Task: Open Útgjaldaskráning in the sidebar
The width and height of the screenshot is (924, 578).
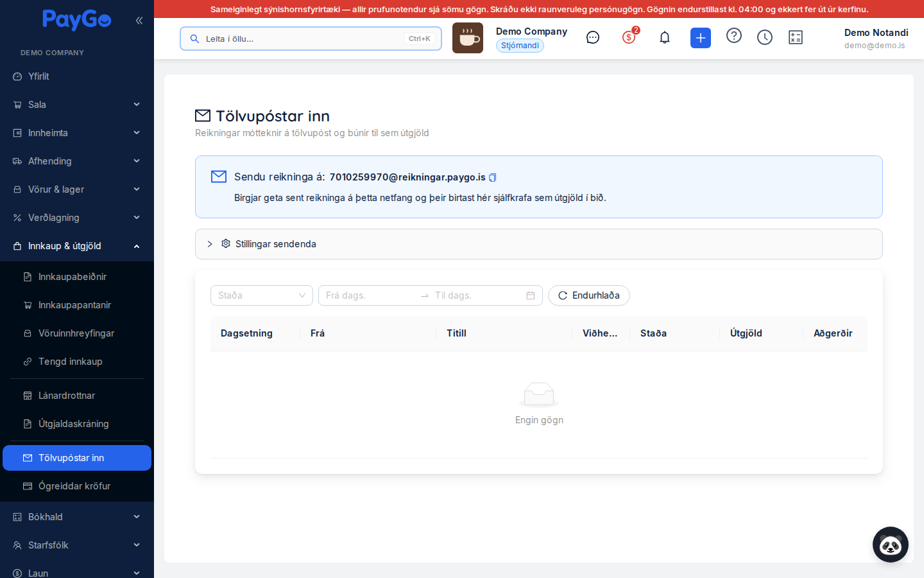Action: click(x=77, y=424)
